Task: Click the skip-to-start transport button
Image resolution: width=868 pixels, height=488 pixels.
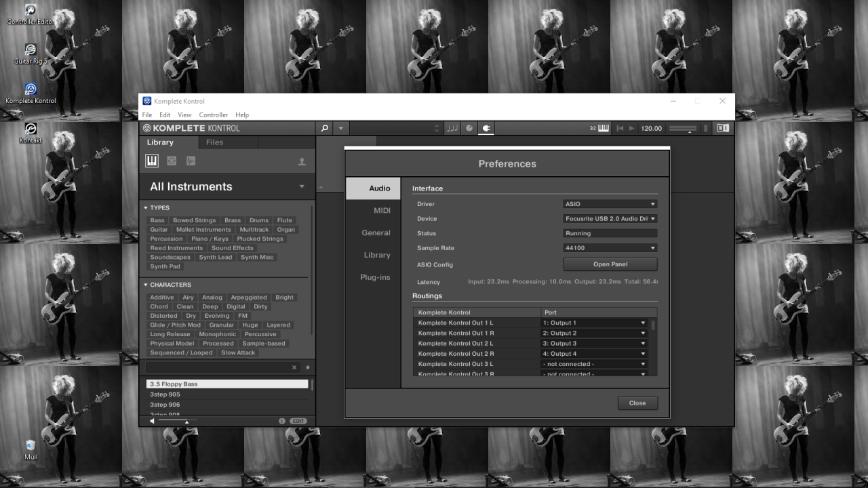Action: click(x=620, y=128)
